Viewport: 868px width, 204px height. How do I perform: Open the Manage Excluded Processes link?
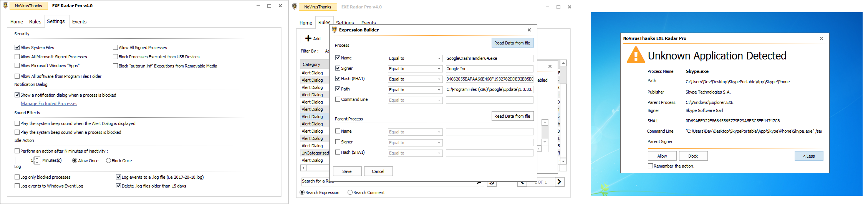pos(49,104)
